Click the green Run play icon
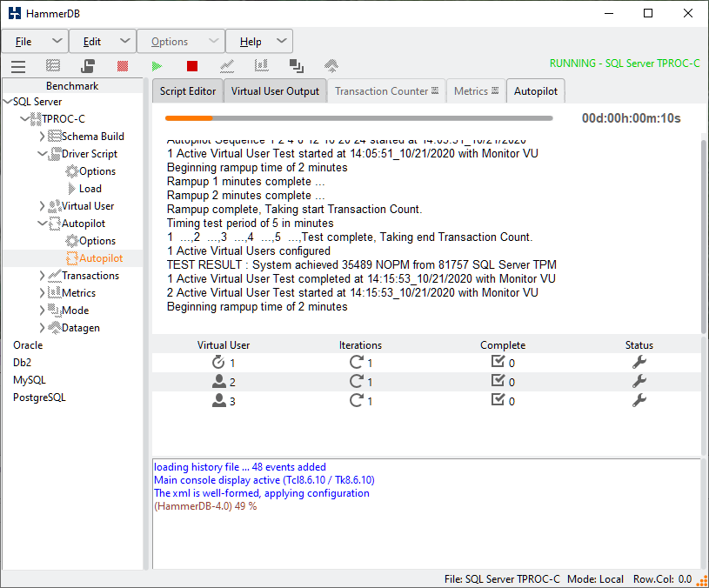Viewport: 709px width, 588px height. coord(157,66)
